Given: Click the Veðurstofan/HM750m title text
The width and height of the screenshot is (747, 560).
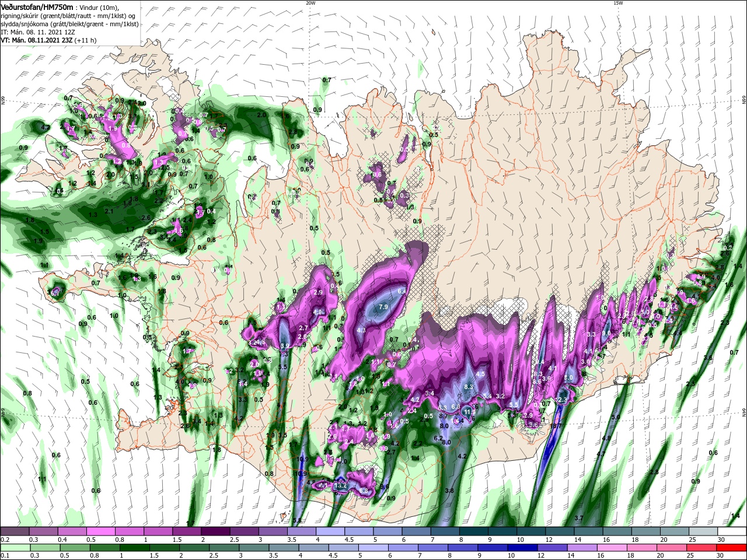Looking at the screenshot, I should (37, 6).
